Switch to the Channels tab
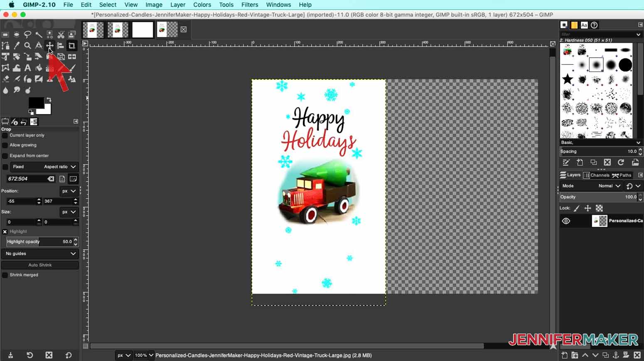The width and height of the screenshot is (644, 361). click(596, 175)
